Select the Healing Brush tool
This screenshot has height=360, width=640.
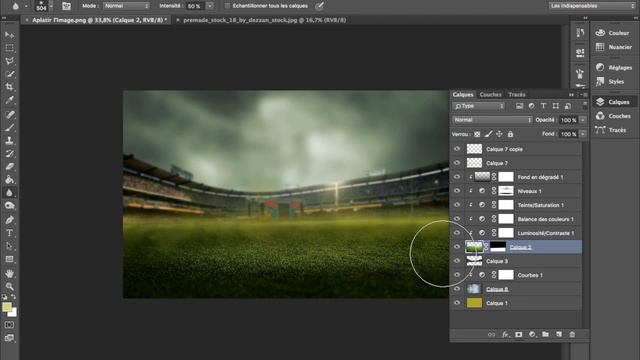pyautogui.click(x=9, y=114)
